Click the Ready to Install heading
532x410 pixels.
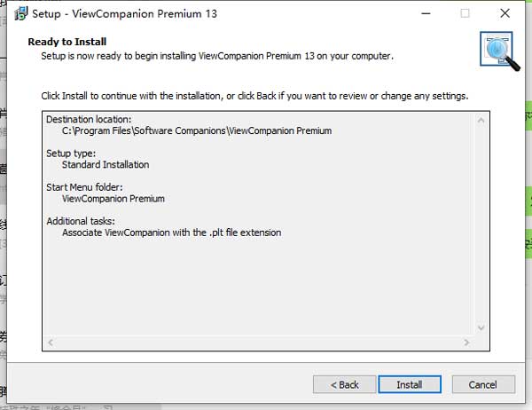(67, 42)
